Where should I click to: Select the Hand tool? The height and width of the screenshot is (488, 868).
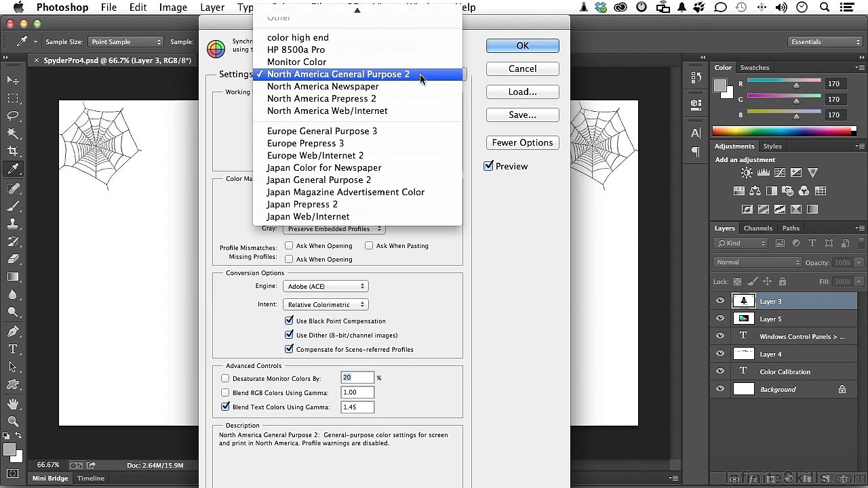coord(13,403)
